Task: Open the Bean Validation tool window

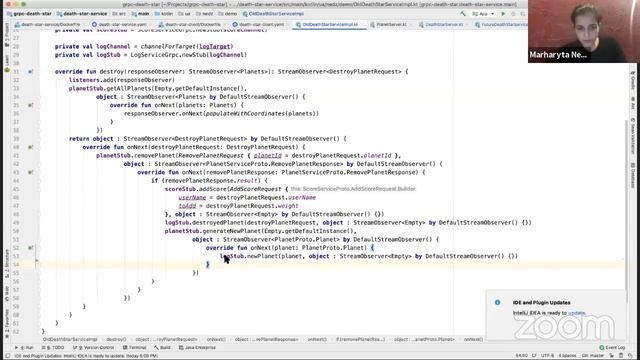Action: 633,137
